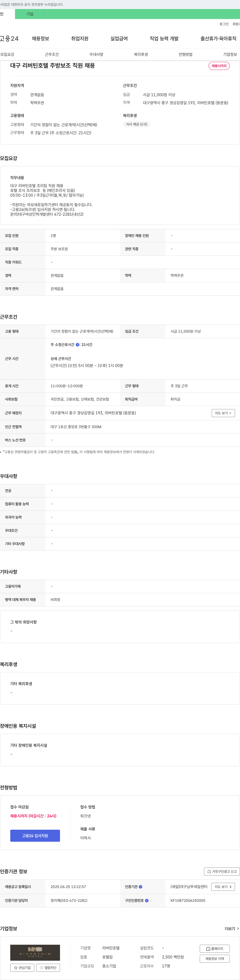The height and width of the screenshot is (980, 240).
Task: Open the 실업급여 main menu
Action: coord(119,38)
